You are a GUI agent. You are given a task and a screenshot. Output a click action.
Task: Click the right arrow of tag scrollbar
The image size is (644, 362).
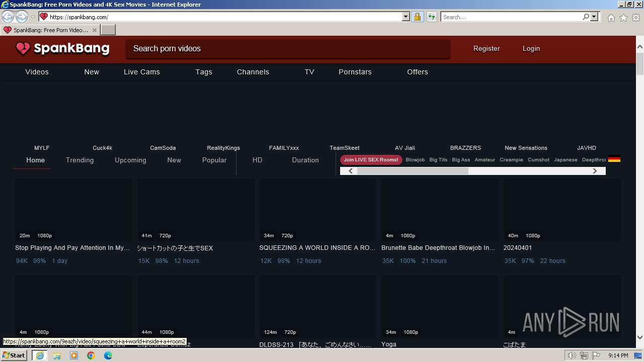(595, 171)
